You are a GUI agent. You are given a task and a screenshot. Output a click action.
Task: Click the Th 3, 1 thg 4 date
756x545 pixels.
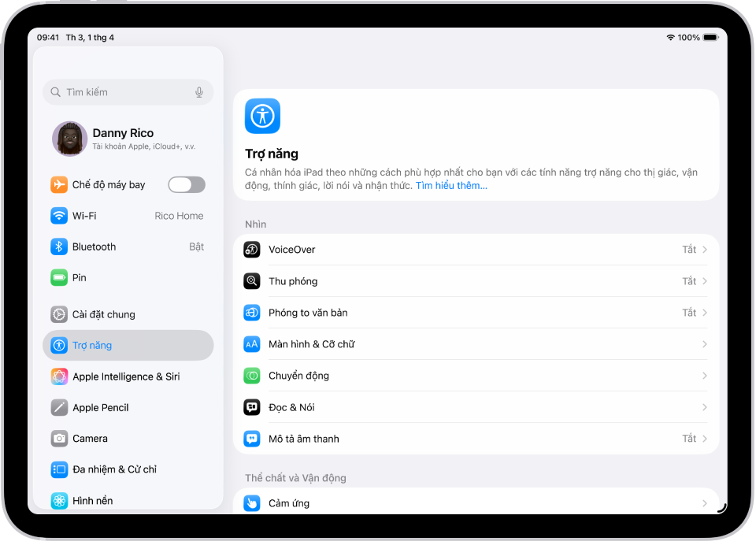90,38
